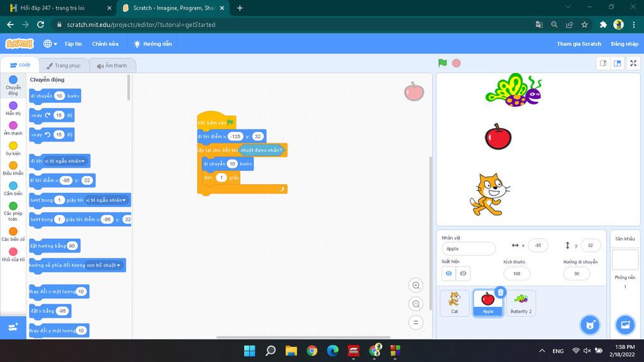Open the language globe dropdown
This screenshot has height=362, width=644.
coord(50,43)
